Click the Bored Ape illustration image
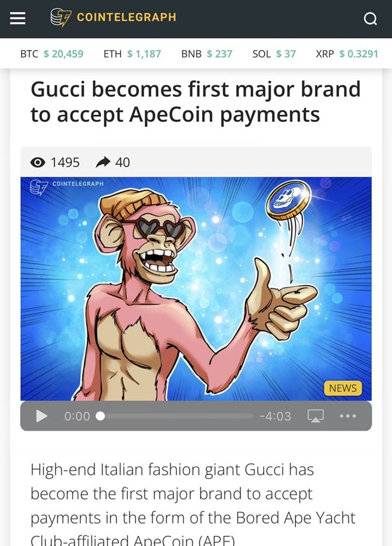The width and height of the screenshot is (392, 546). click(196, 289)
